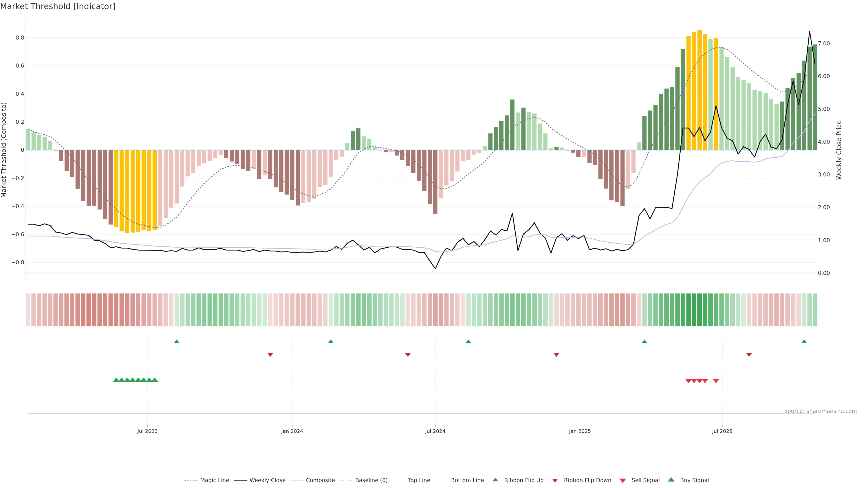Click the Buy Signal legend icon
The height and width of the screenshot is (488, 868).
coord(671,480)
